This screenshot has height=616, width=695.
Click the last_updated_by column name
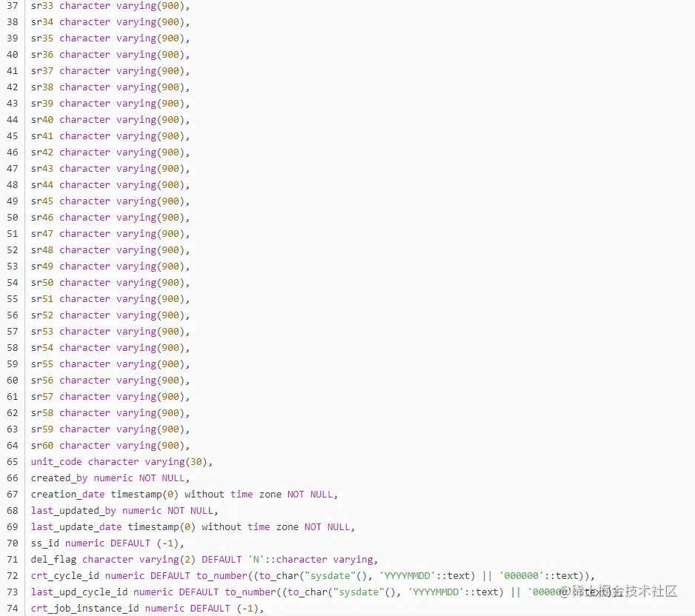tap(73, 511)
